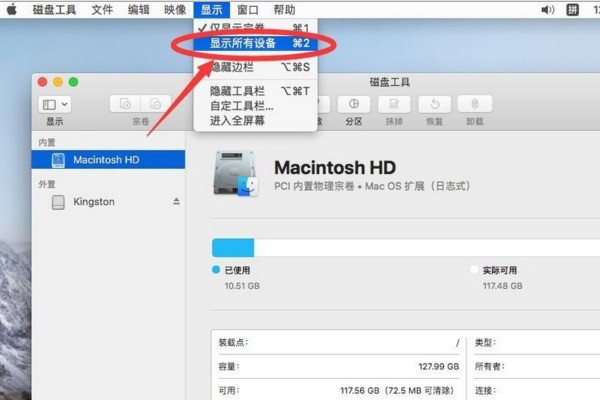Viewport: 600px width, 400px height.
Task: Open the 文件 menu
Action: point(102,10)
